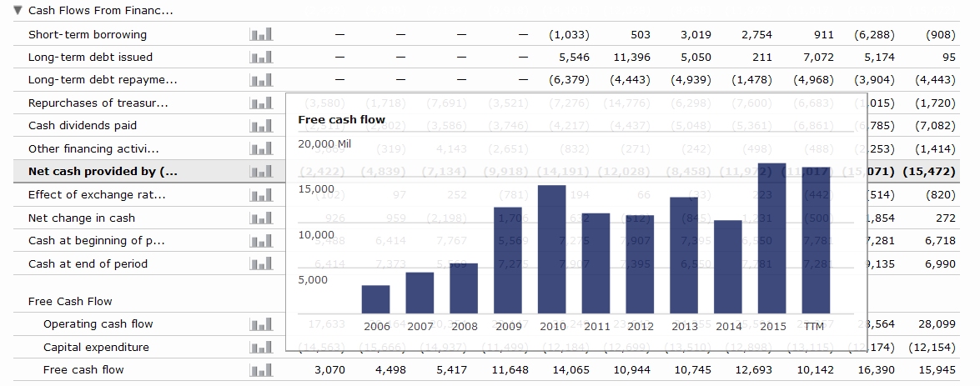
Task: Click the free cash flow value 14,065
Action: [x=570, y=370]
